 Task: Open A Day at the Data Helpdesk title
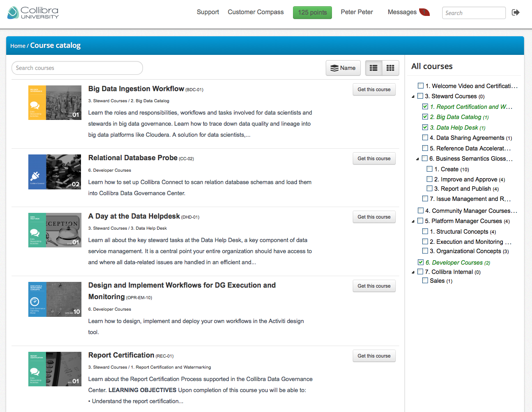[x=134, y=216]
